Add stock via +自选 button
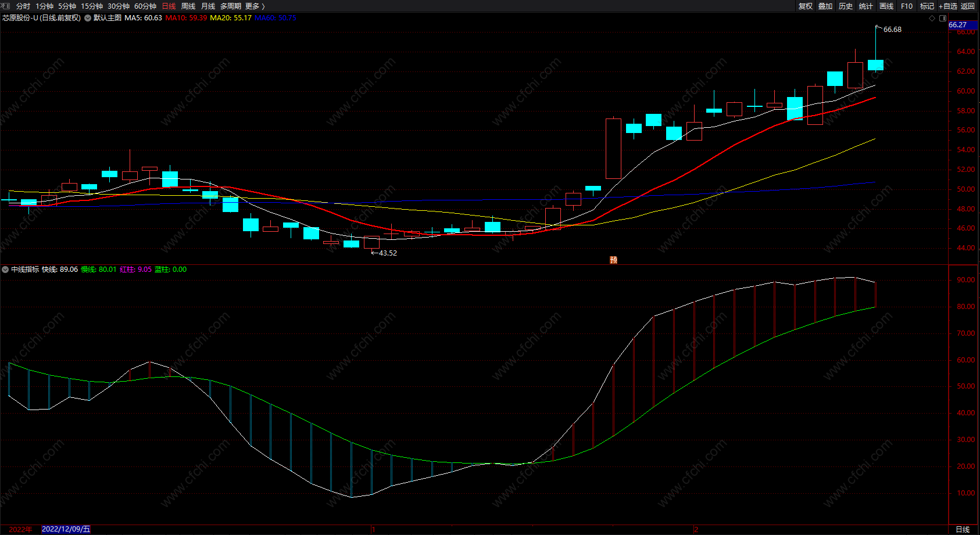 click(x=947, y=6)
